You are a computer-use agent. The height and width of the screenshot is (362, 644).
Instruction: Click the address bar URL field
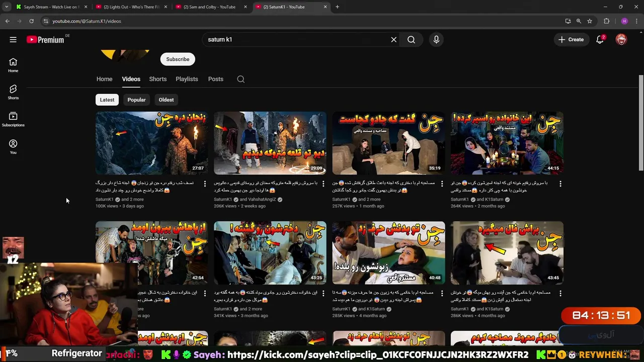pos(302,21)
